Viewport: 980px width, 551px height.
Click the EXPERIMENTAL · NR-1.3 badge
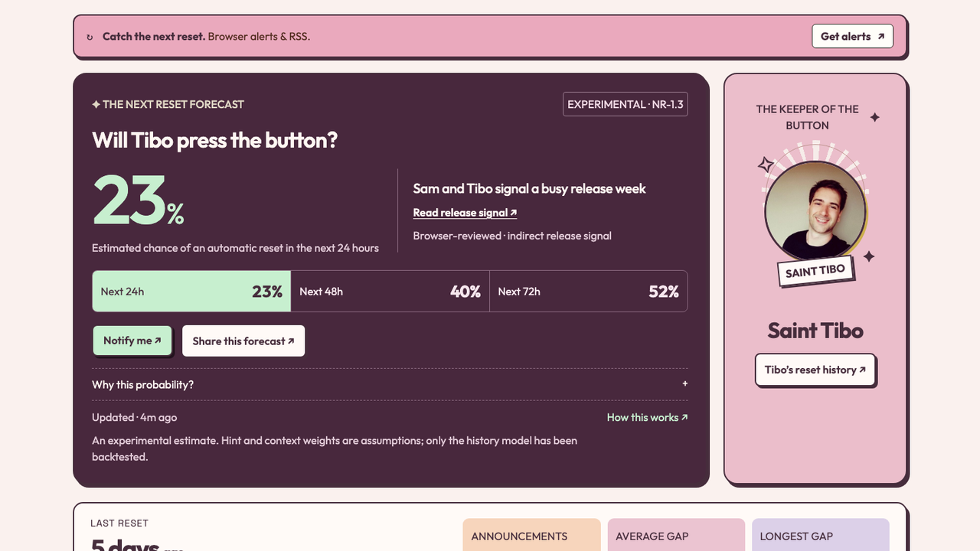626,104
